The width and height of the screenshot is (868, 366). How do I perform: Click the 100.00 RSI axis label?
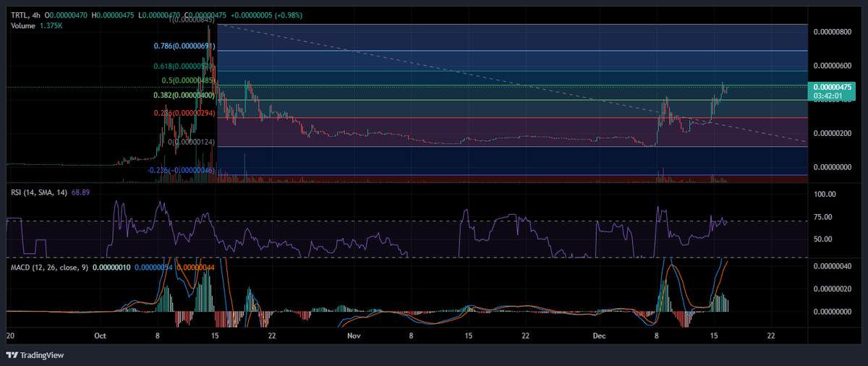pos(824,194)
